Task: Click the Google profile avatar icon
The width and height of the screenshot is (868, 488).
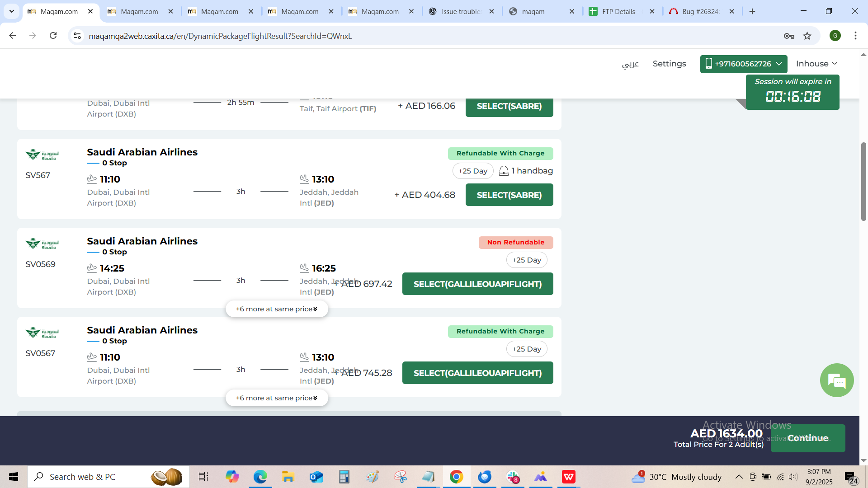Action: (835, 36)
